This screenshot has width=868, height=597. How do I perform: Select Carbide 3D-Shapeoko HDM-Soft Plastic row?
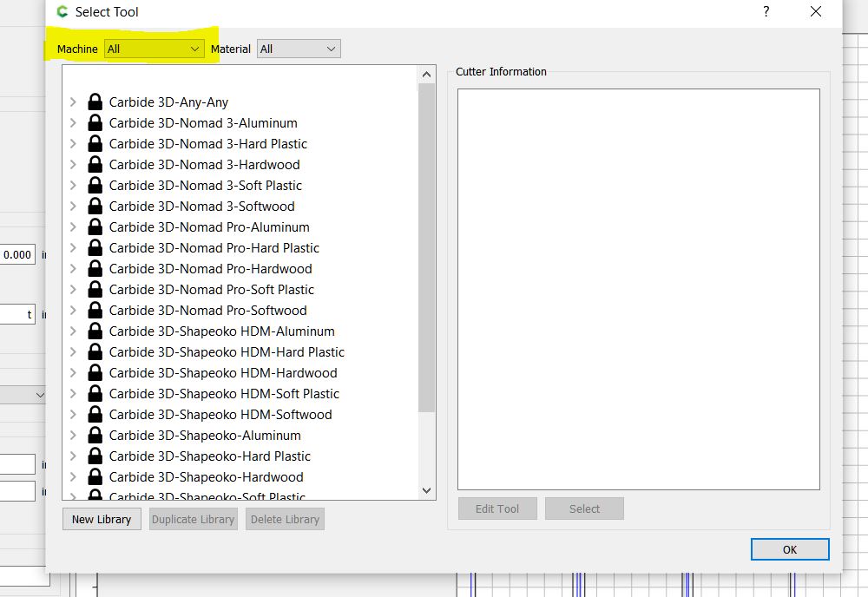tap(240, 393)
